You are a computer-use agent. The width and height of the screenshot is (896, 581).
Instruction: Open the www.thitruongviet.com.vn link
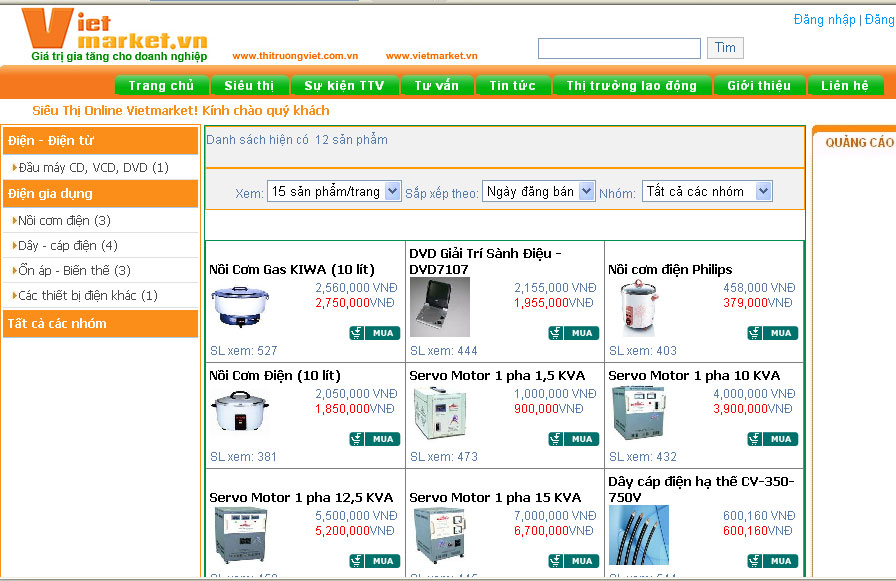[295, 56]
